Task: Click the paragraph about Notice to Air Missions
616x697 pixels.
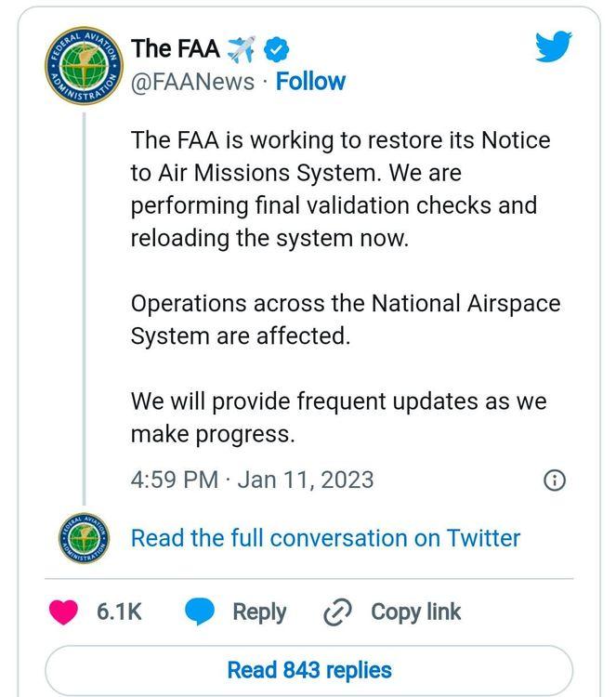Action: (x=340, y=189)
